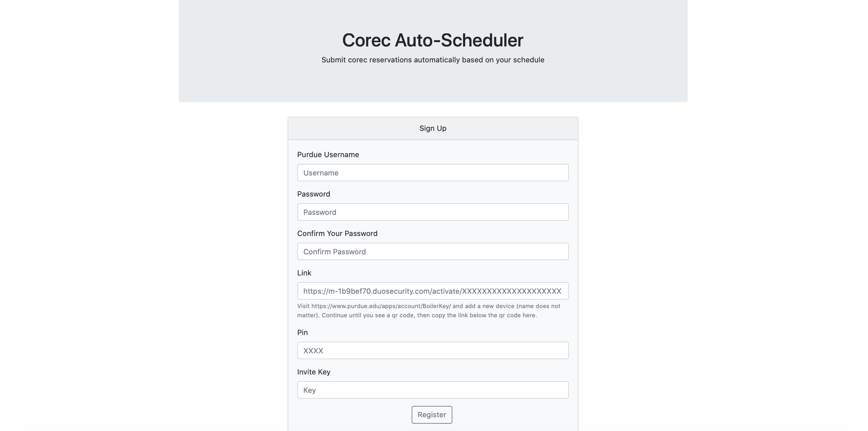Focus the Pin input box
The image size is (868, 431).
tap(433, 351)
